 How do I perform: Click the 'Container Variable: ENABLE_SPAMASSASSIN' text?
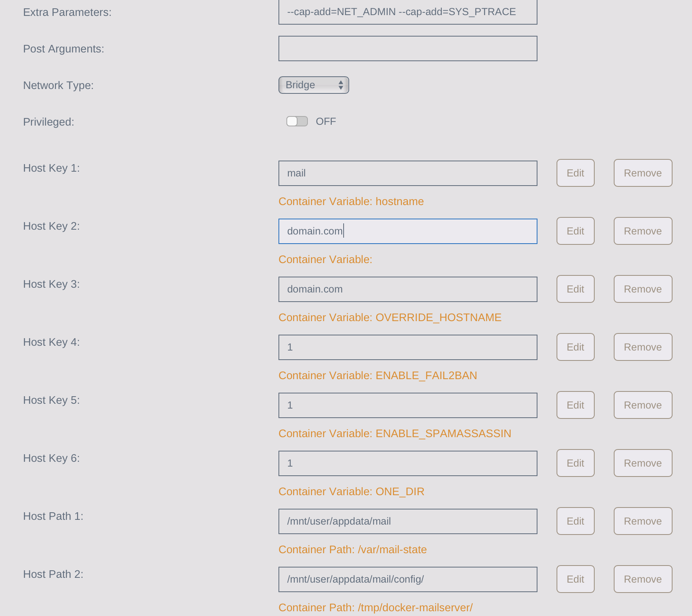point(395,434)
